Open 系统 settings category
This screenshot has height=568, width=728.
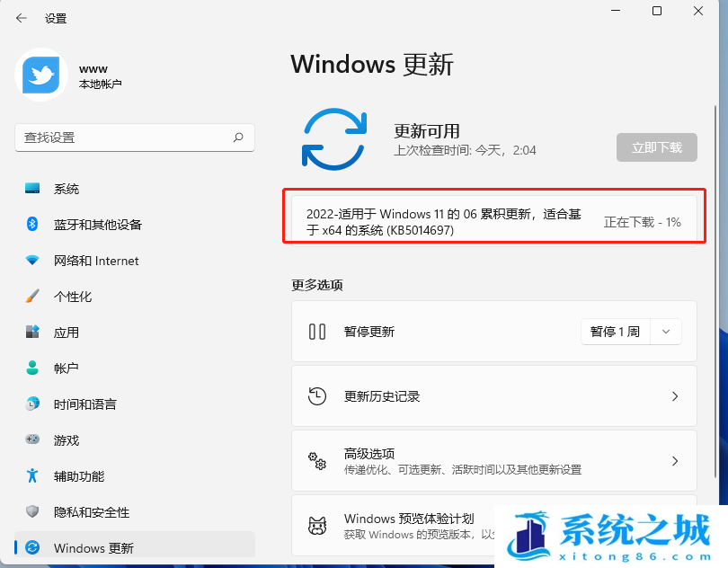pos(135,189)
